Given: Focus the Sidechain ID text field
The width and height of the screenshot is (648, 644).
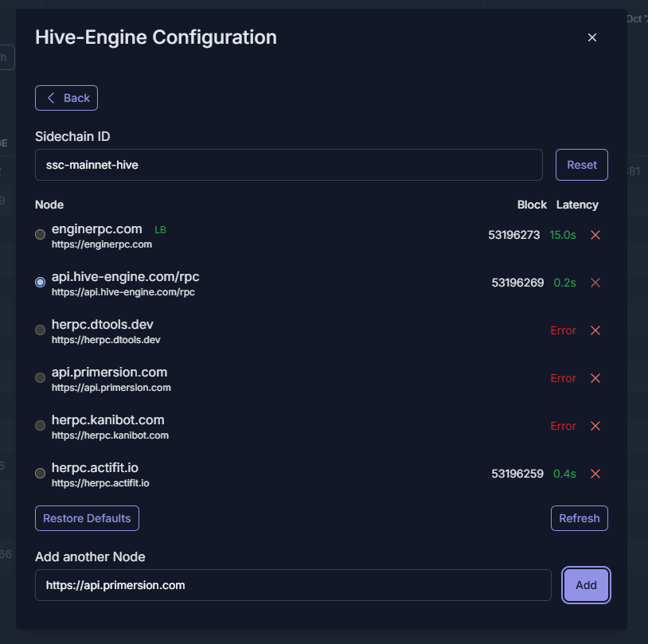Looking at the screenshot, I should 288,165.
